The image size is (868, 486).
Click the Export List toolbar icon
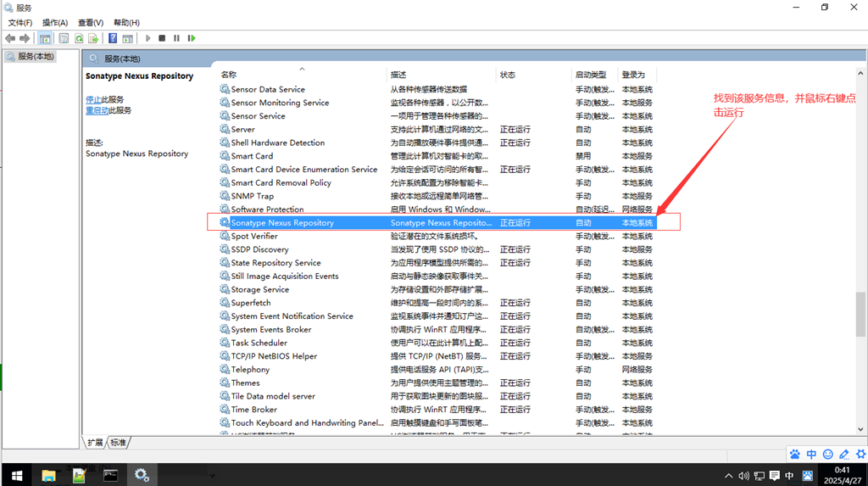click(93, 38)
